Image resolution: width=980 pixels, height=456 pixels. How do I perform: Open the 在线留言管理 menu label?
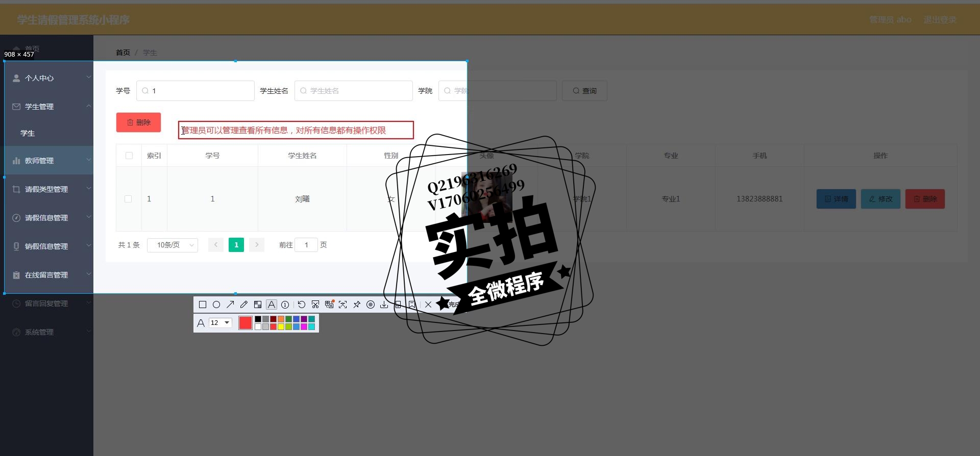tap(46, 275)
